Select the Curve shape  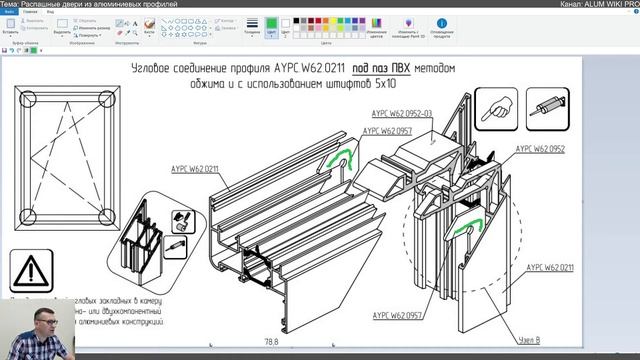tap(171, 21)
